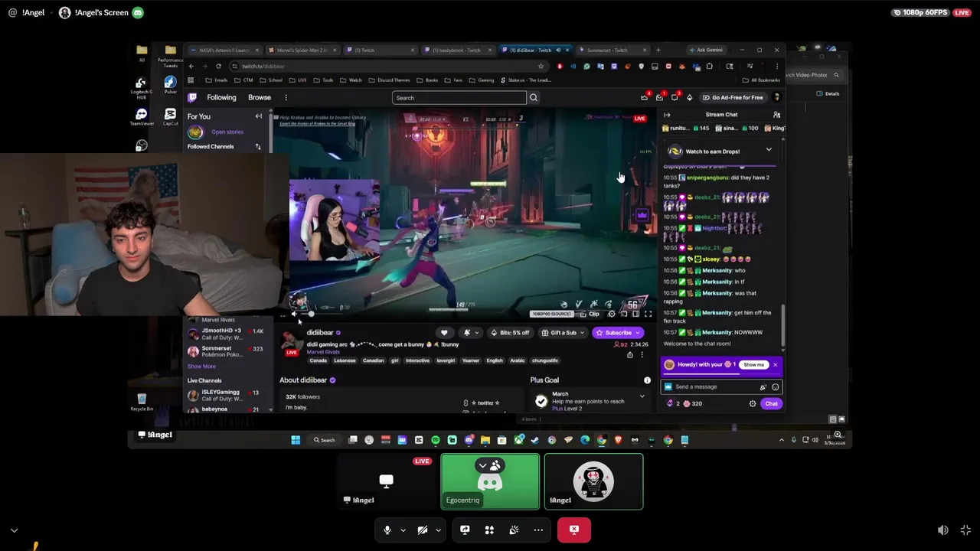Viewport: 980px width, 551px height.
Task: Select the !Angel live stream tile
Action: point(386,481)
